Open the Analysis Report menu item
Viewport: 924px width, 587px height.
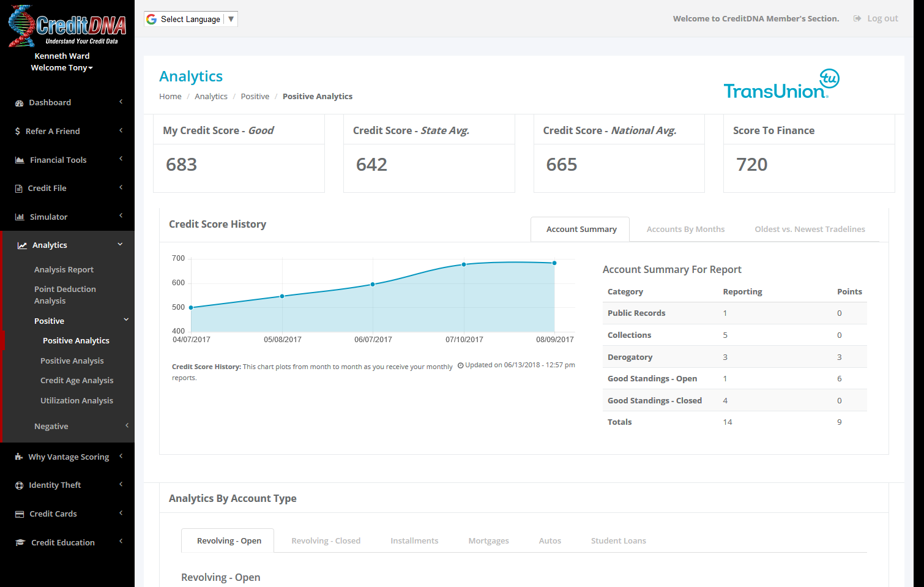pos(64,270)
